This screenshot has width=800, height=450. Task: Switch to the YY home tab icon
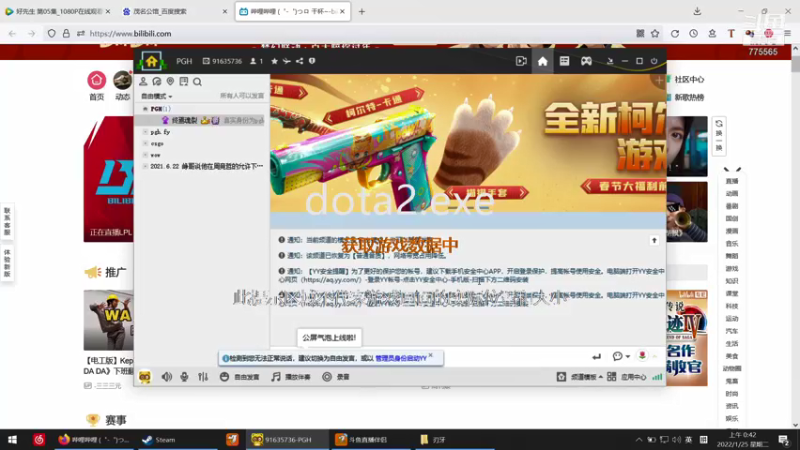[x=542, y=61]
